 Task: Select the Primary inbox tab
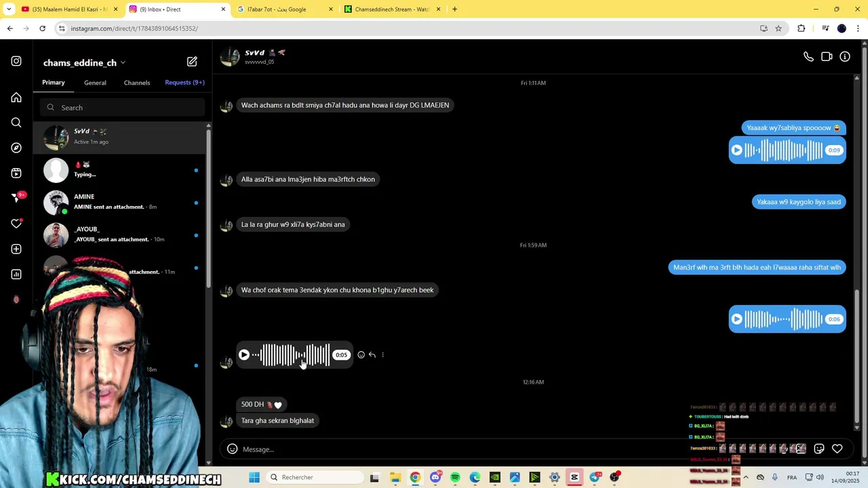(54, 83)
